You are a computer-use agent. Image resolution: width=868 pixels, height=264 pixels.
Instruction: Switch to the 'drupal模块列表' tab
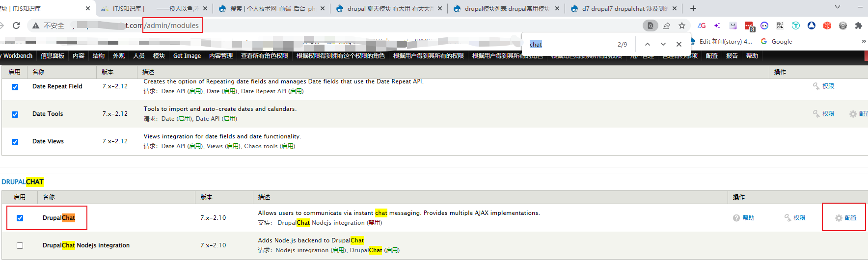click(x=507, y=8)
